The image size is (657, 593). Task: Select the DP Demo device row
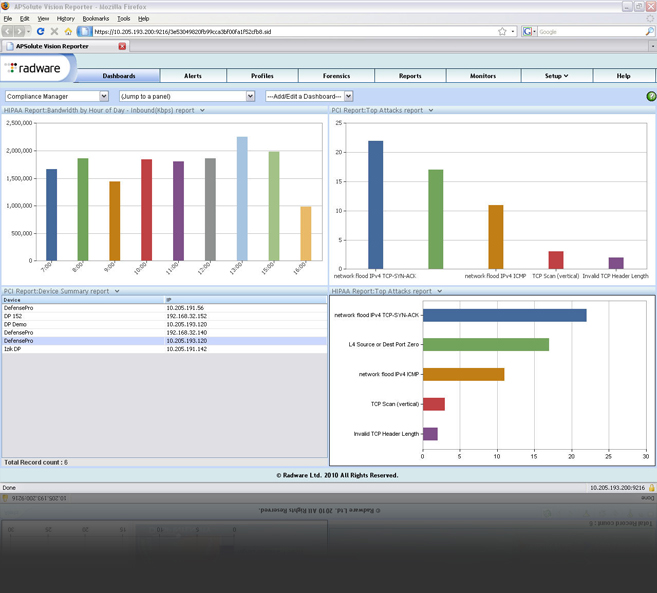click(x=164, y=324)
